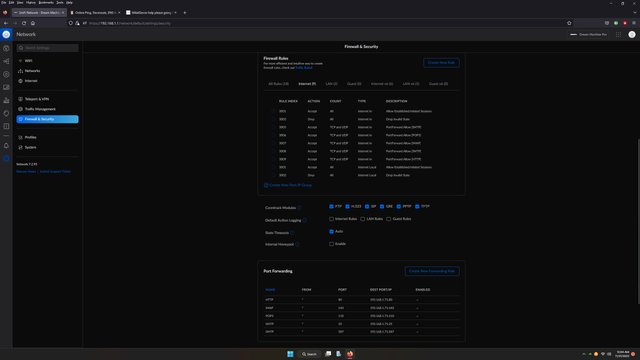Toggle H.323 conntrack module checkbox

click(347, 207)
